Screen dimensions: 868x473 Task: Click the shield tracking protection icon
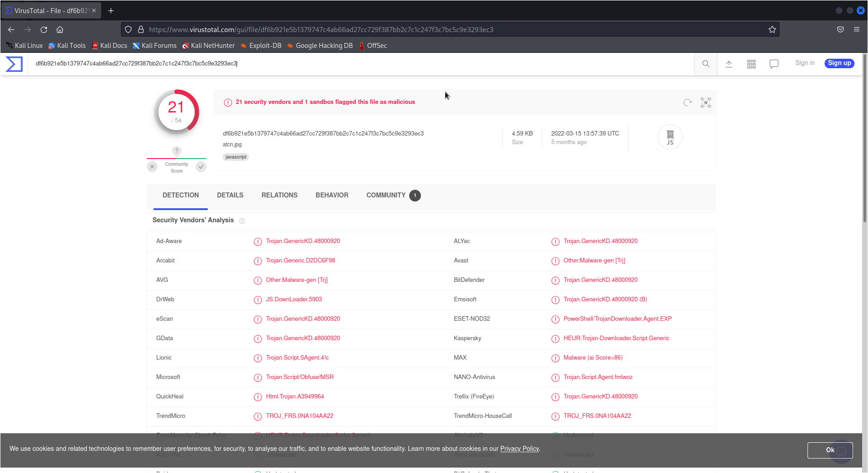(128, 29)
